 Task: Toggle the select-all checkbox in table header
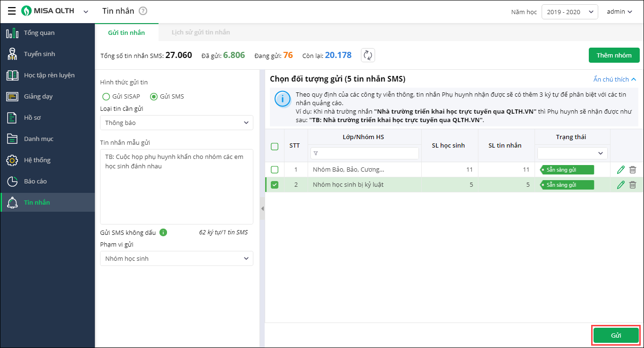(x=275, y=147)
